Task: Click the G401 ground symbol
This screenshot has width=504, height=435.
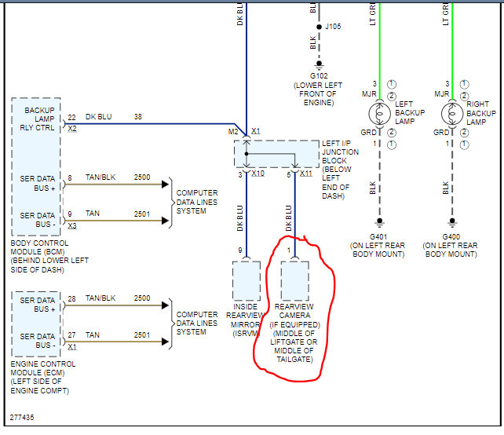Action: 380,222
